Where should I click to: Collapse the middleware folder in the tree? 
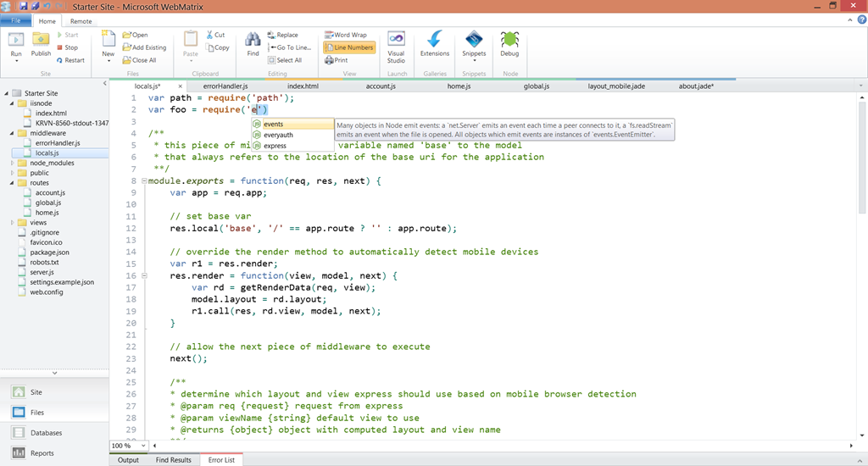13,133
